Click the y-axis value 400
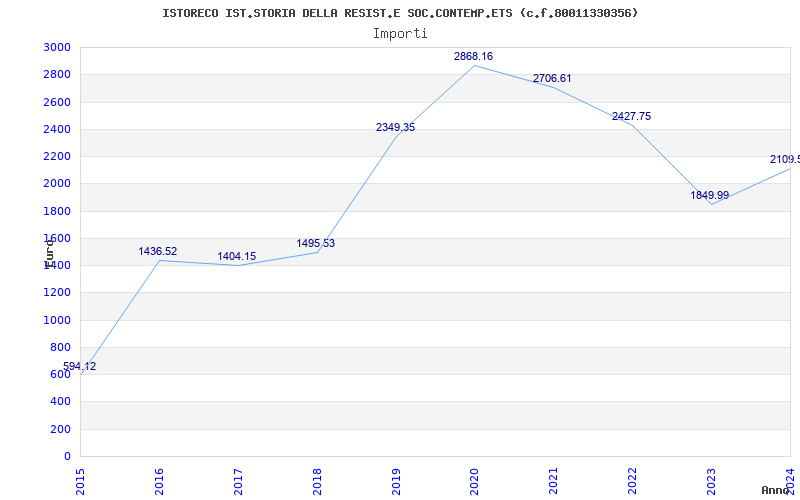 coord(61,402)
